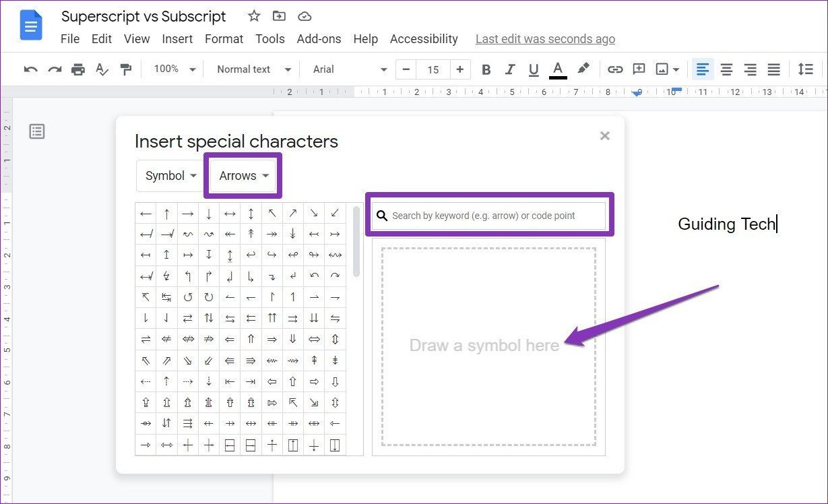This screenshot has width=828, height=504.
Task: Toggle underline formatting
Action: 534,69
